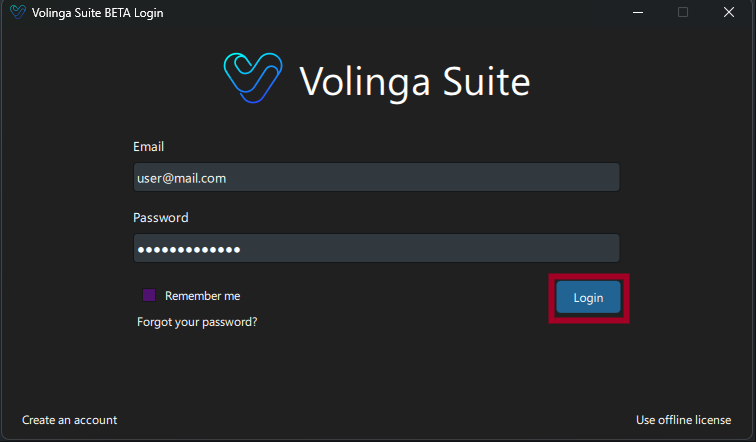
Task: Close the Volinga Suite BETA Login window
Action: (729, 12)
